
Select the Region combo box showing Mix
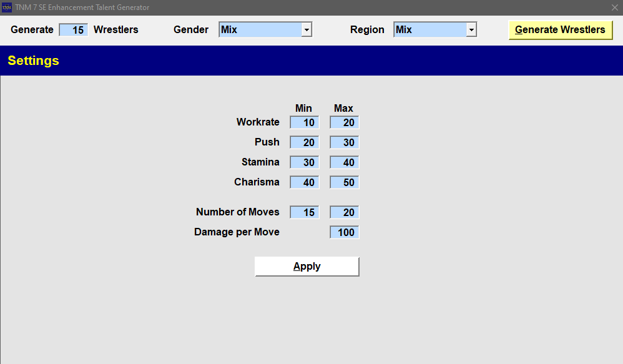point(429,30)
